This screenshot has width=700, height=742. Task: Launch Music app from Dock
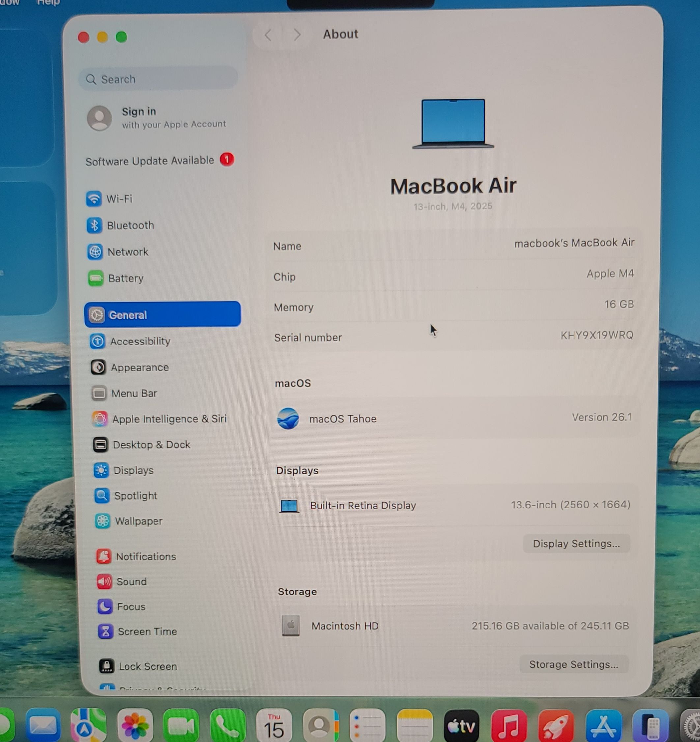click(x=509, y=726)
